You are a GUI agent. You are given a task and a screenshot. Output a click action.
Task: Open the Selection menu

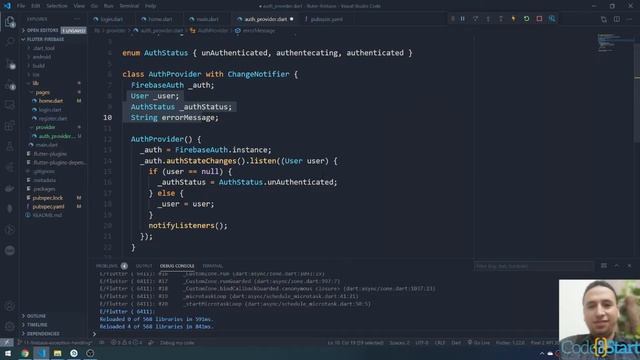(57, 6)
